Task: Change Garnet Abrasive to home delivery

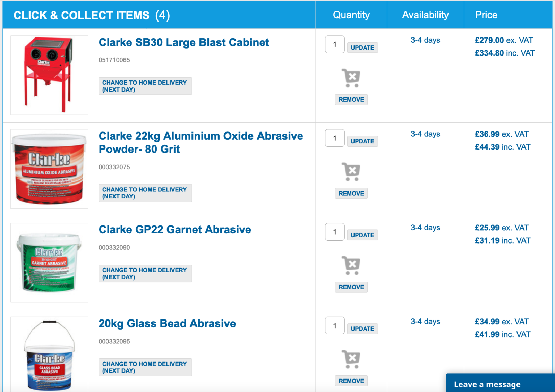Action: (x=145, y=273)
